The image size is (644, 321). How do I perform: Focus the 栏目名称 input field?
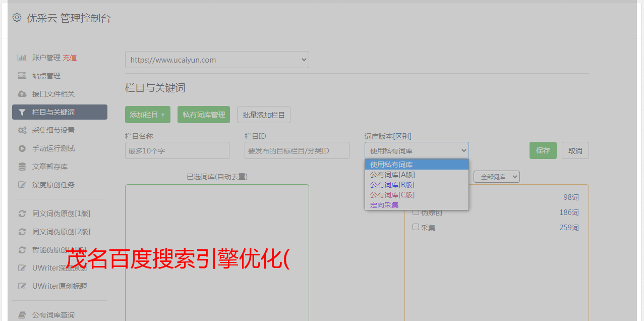point(177,150)
